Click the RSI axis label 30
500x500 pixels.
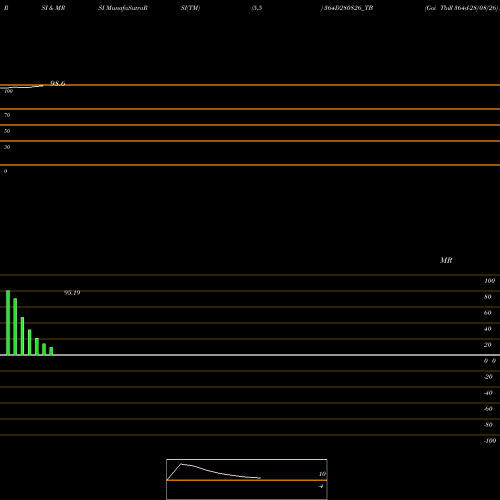[x=7, y=147]
